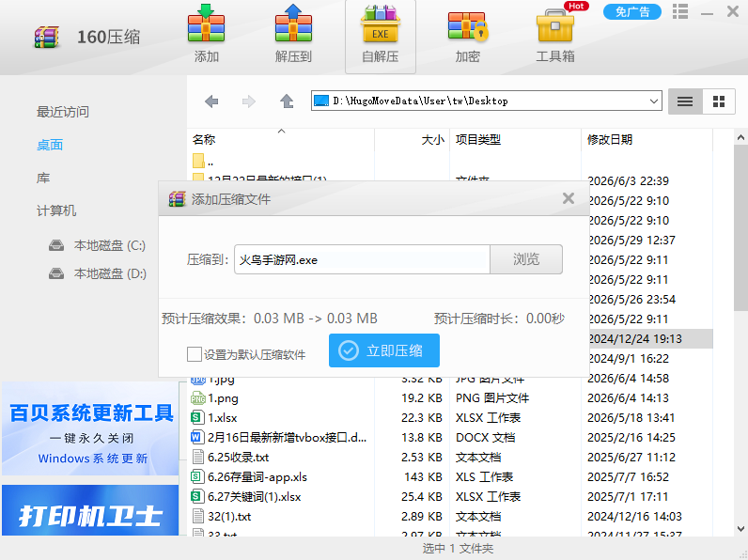Select 库 in the sidebar

click(x=43, y=178)
